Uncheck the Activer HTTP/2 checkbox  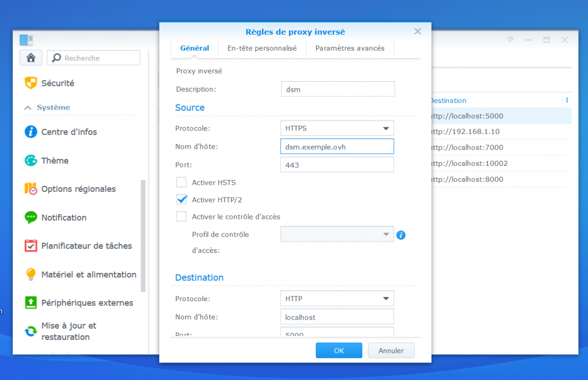click(182, 199)
